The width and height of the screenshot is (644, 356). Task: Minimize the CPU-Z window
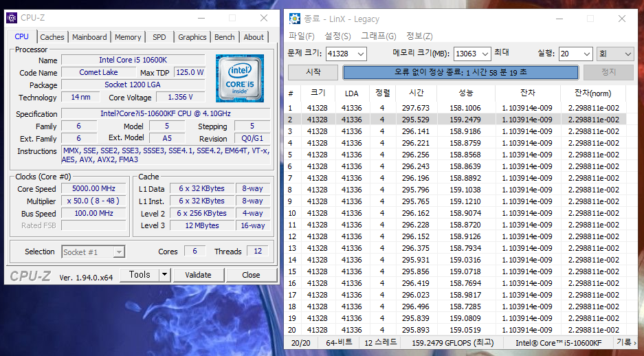[201, 18]
